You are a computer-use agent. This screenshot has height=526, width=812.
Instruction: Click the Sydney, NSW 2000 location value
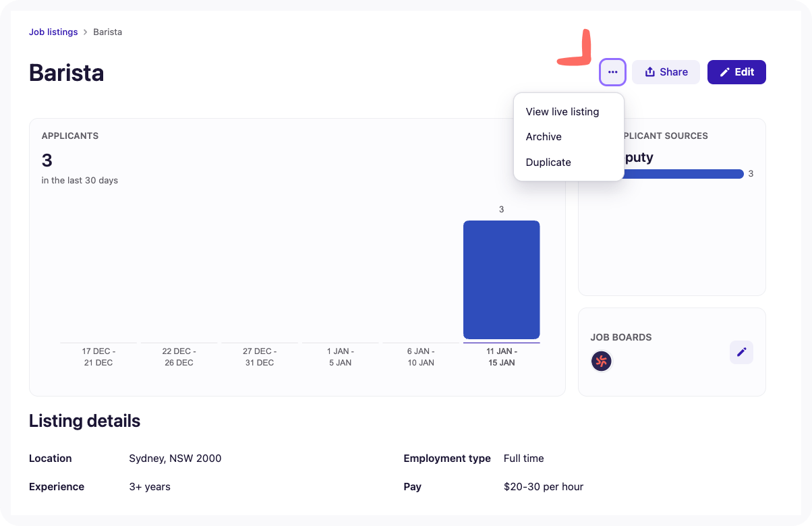click(175, 459)
